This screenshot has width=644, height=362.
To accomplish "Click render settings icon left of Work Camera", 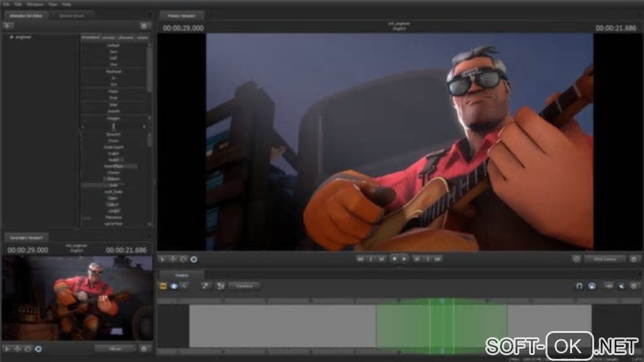I will pyautogui.click(x=576, y=259).
